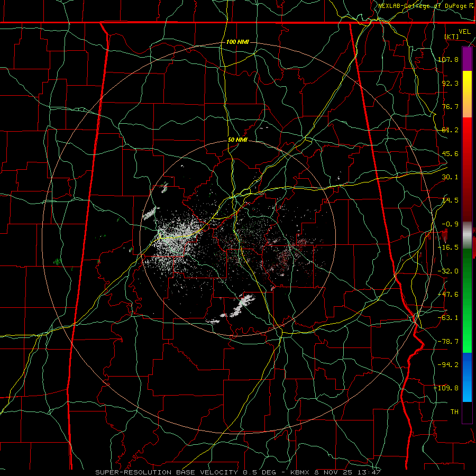Click the -94.2 value on velocity scale
Viewport: 476px width, 476px height.
point(448,364)
